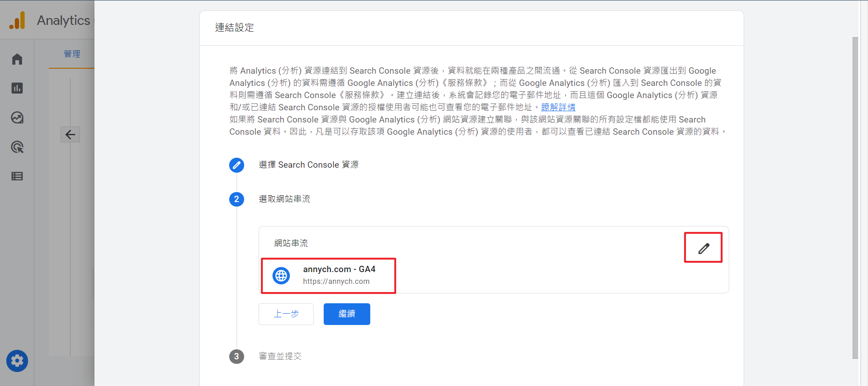This screenshot has height=386, width=868.
Task: Open the Admin gear icon
Action: [x=17, y=361]
